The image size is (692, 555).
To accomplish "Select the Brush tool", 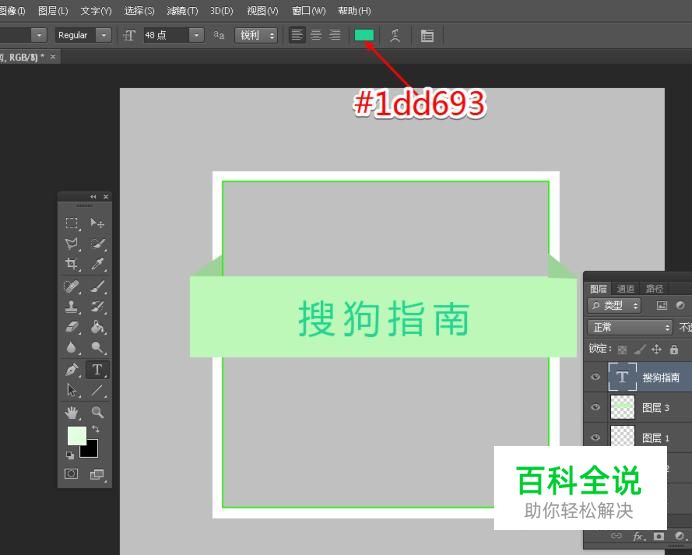I will pos(97,287).
